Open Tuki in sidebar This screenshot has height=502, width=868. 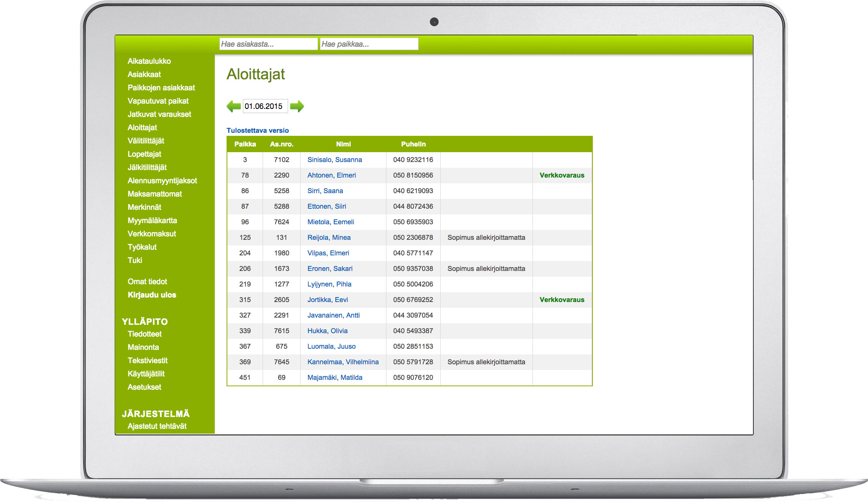pyautogui.click(x=135, y=260)
